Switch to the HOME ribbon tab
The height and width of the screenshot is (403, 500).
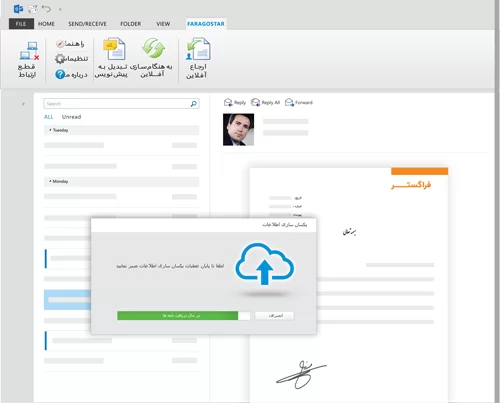coord(46,24)
